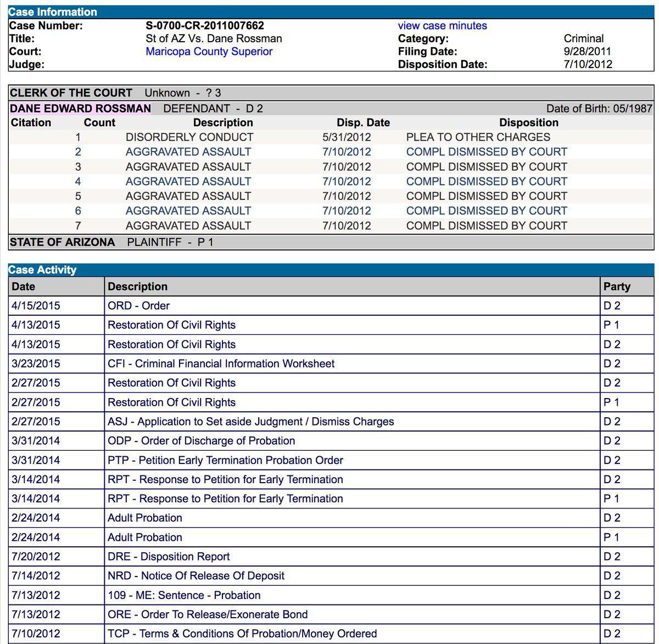This screenshot has width=659, height=644.
Task: Select the CFI Criminal Financial Information Worksheet entry
Action: tap(221, 363)
